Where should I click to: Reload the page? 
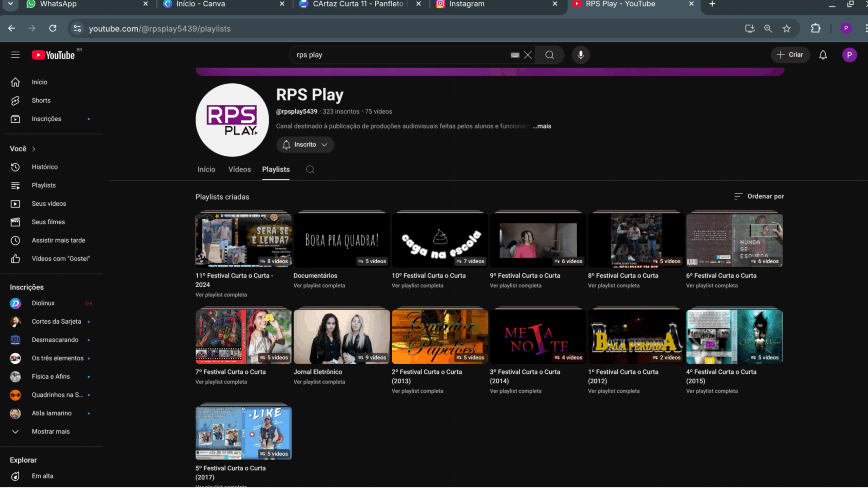click(53, 28)
